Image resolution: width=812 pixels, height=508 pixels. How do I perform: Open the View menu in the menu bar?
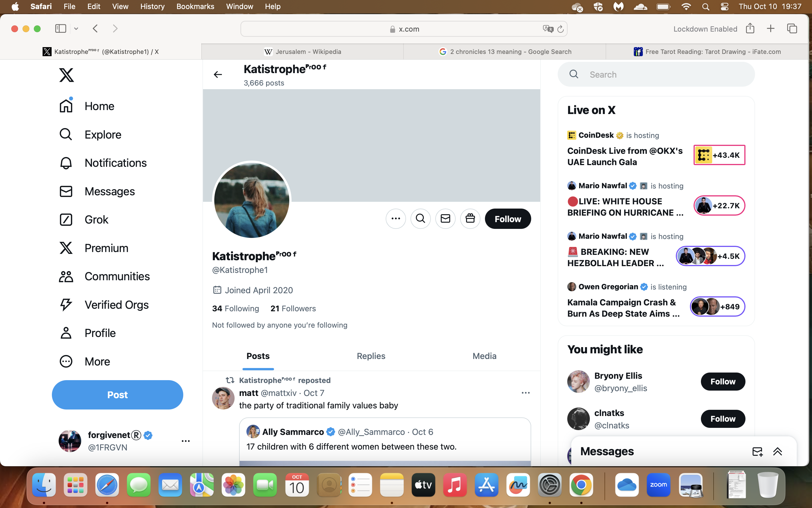coord(120,6)
